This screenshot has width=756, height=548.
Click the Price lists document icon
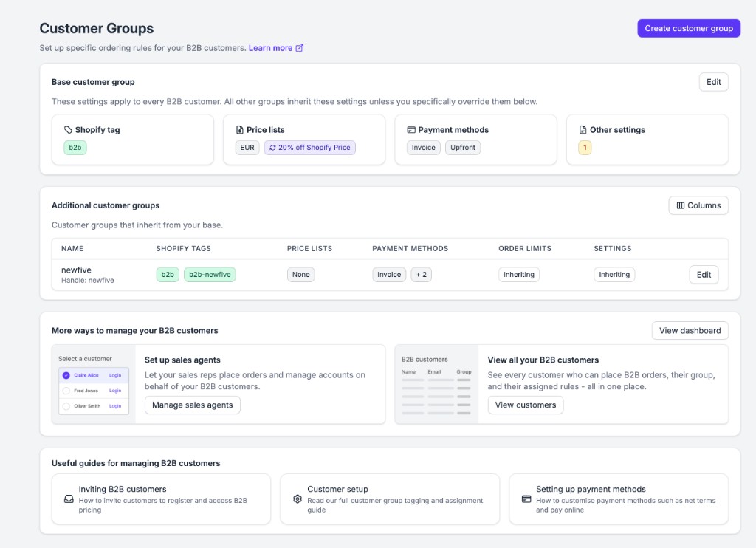click(x=240, y=130)
